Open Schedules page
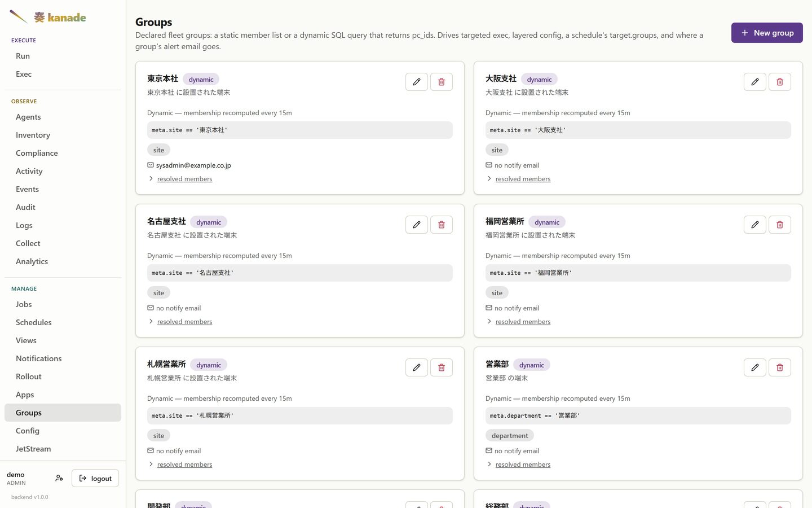This screenshot has height=508, width=812. [63, 322]
